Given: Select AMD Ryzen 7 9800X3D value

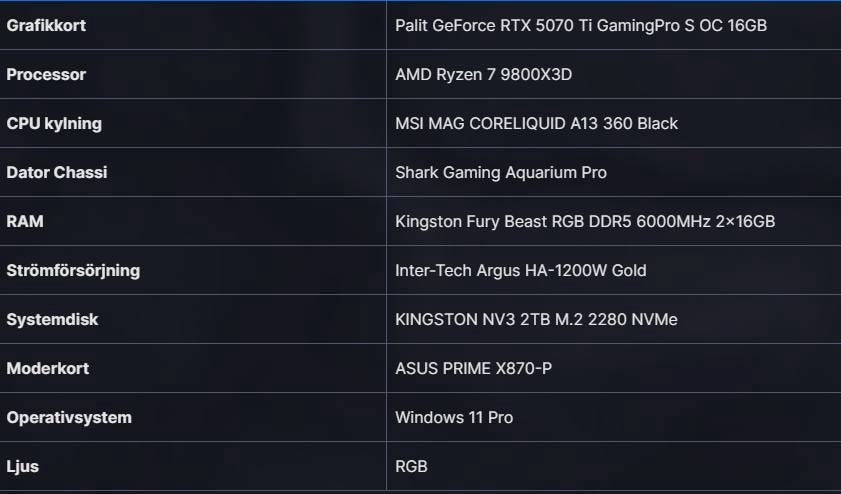Looking at the screenshot, I should pos(483,75).
